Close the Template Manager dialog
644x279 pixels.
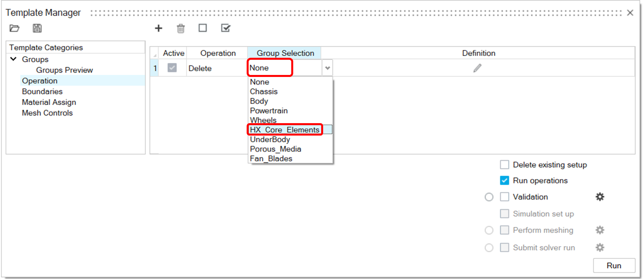pos(630,13)
